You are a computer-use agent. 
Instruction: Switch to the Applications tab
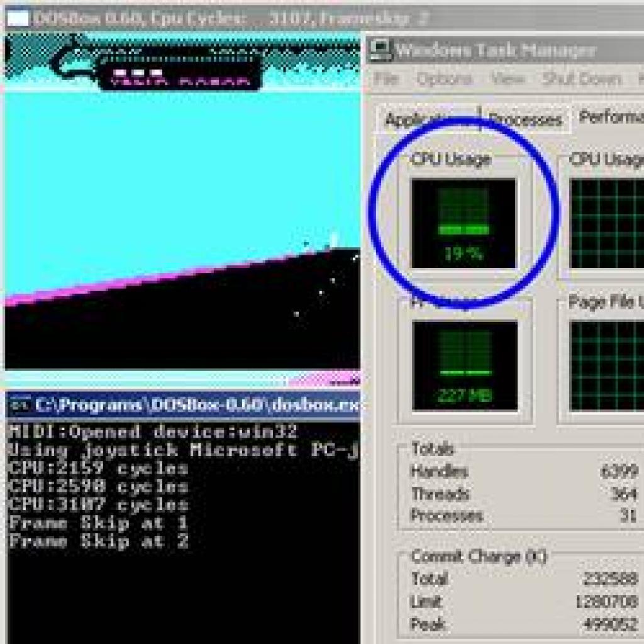point(428,119)
